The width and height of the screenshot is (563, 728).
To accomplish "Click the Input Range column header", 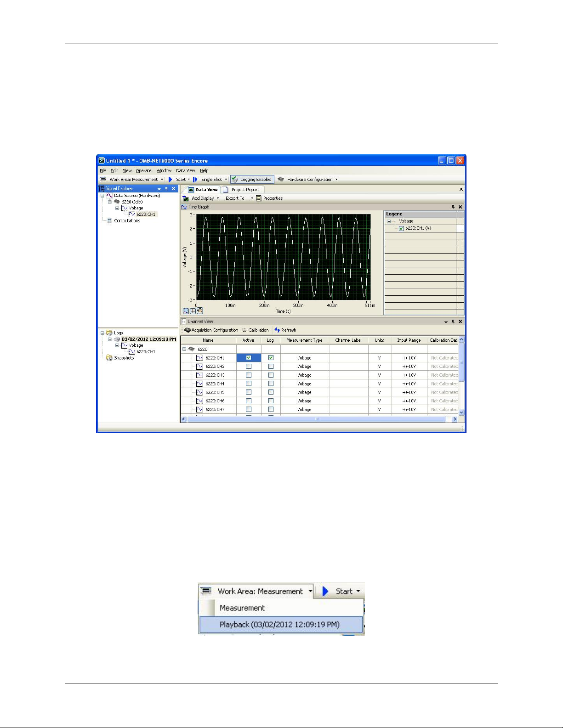I will tap(409, 340).
